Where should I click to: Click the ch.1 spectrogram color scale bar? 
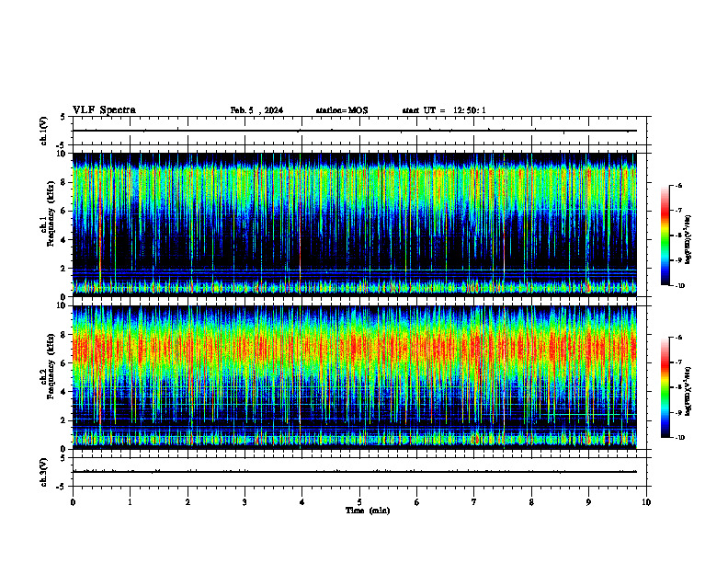coord(665,236)
